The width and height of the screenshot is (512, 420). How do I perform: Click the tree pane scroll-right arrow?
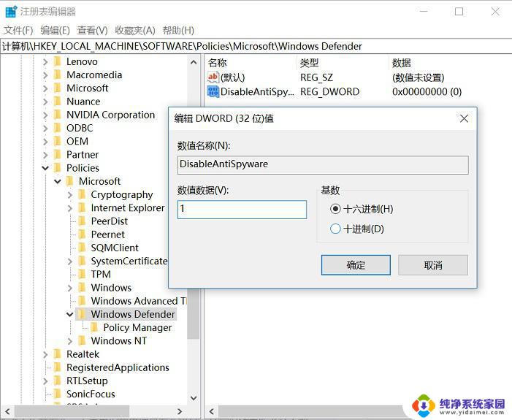(180, 411)
